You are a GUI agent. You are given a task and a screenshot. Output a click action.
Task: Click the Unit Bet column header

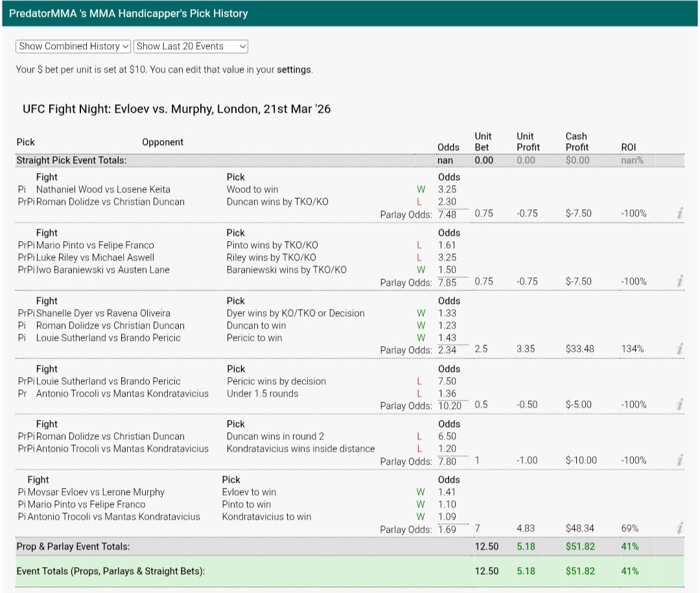pyautogui.click(x=483, y=142)
